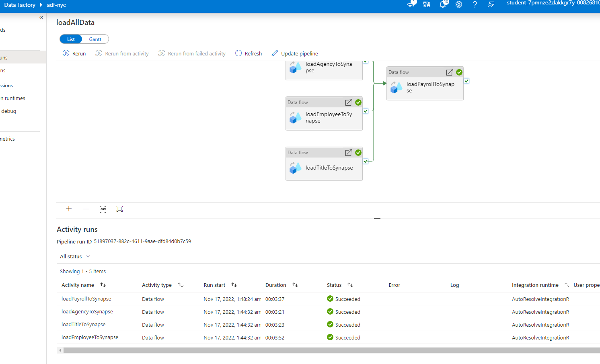Select the loadPayrollToSynapse activity run row

pyautogui.click(x=328, y=299)
